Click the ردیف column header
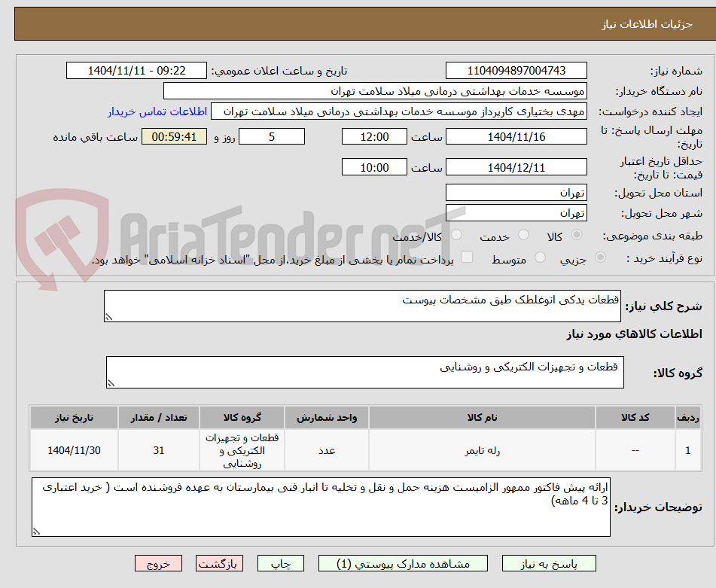The image size is (716, 588). tap(687, 417)
